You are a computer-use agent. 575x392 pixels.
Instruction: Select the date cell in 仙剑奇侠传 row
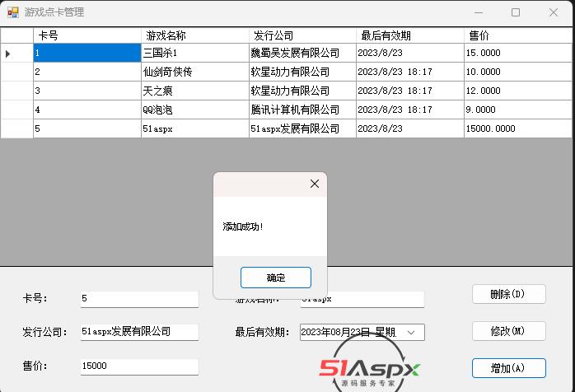(x=410, y=72)
